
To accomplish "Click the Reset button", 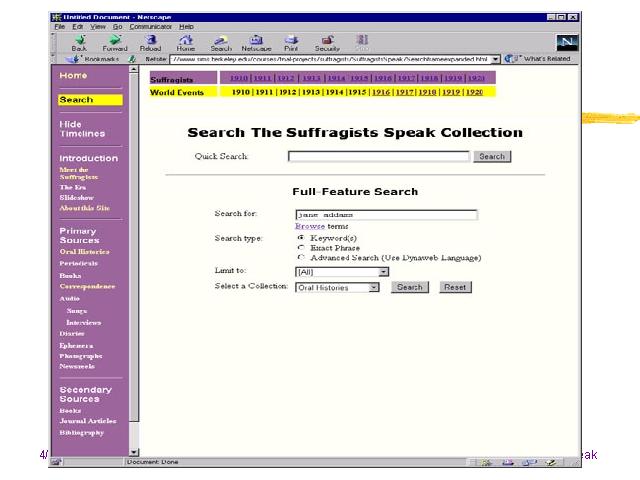I will (x=455, y=287).
